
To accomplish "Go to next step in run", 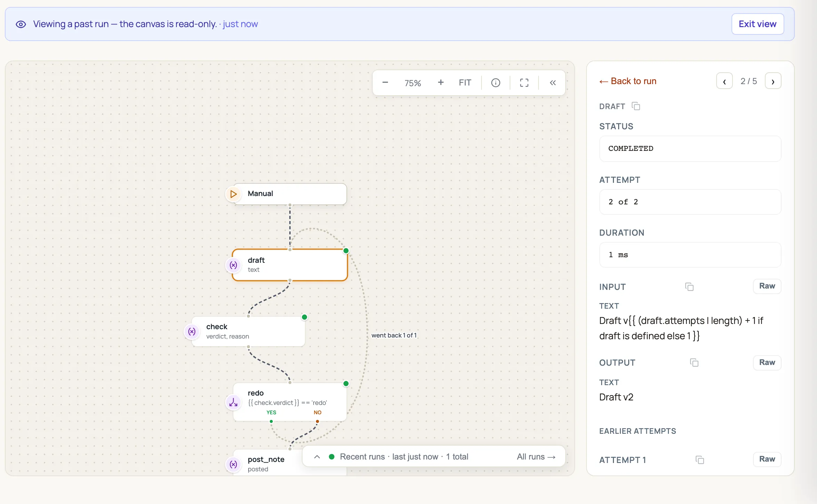I will (773, 81).
